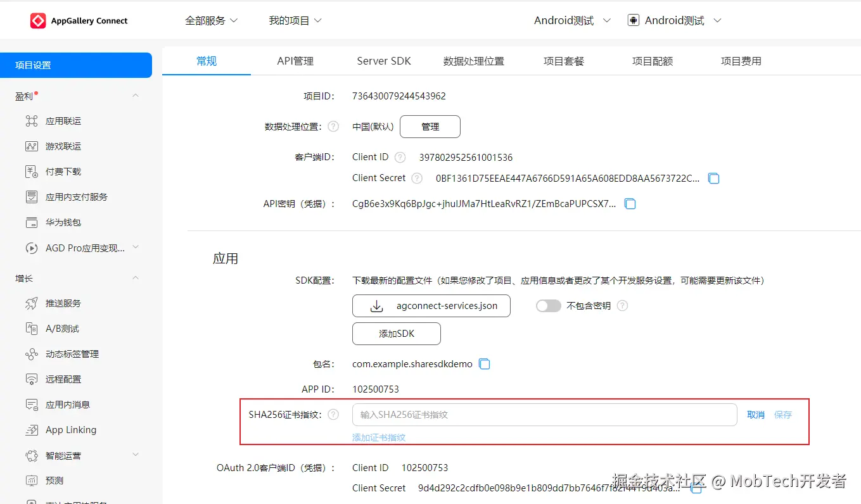Select the 应用内支付服务 sidebar icon
Screen dimensions: 861x504
(x=32, y=197)
